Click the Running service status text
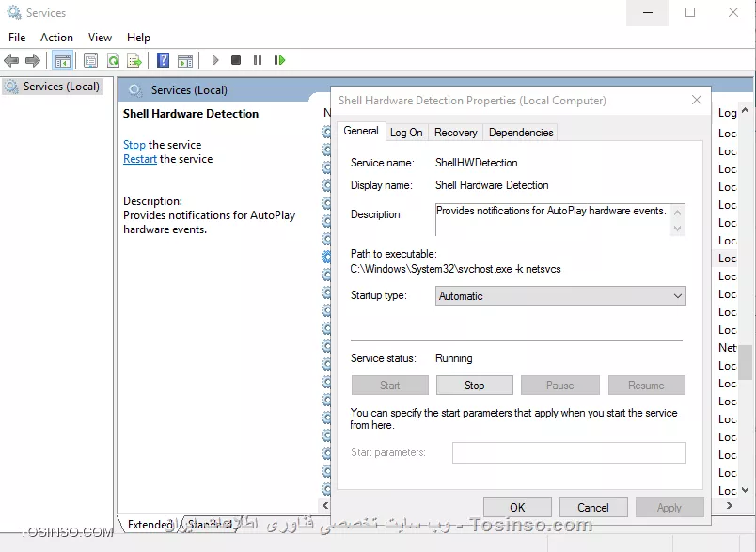The image size is (756, 552). click(x=454, y=358)
